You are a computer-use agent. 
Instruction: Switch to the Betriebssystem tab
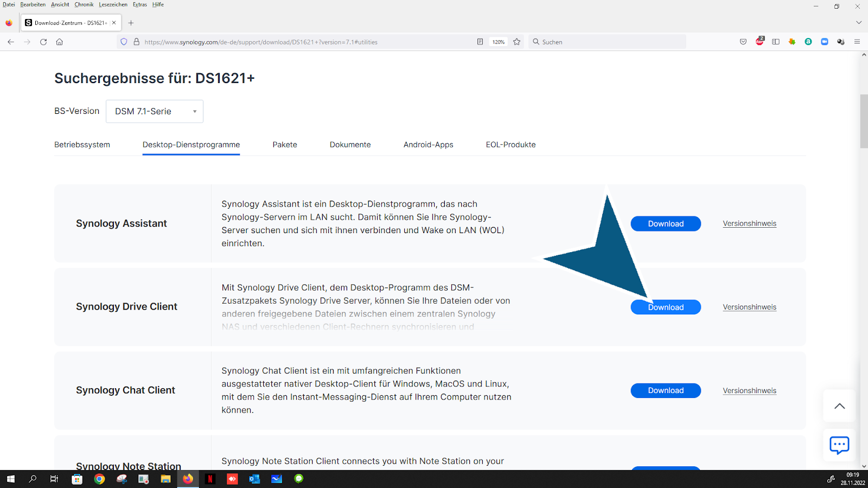pyautogui.click(x=82, y=145)
